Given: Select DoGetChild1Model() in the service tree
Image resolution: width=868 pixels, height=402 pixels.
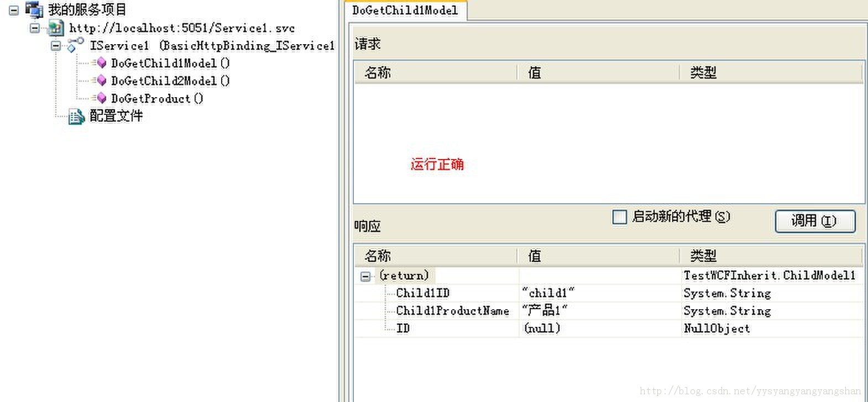Looking at the screenshot, I should (x=170, y=63).
